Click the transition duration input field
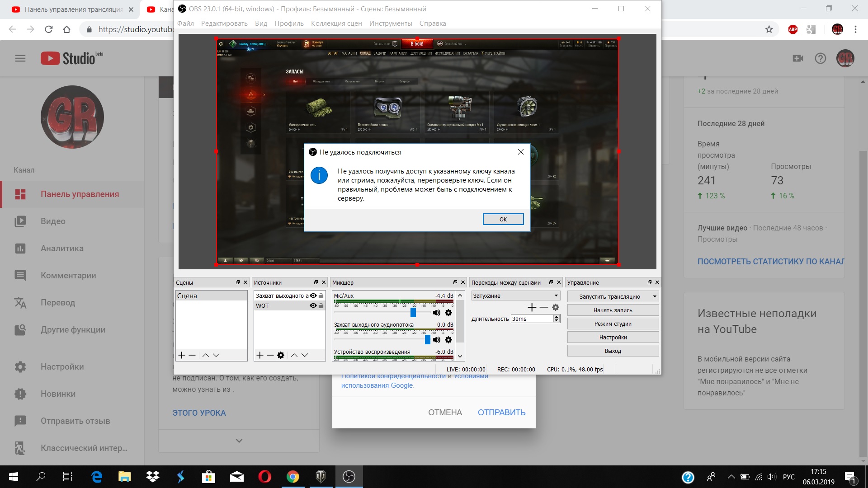The image size is (868, 488). tap(532, 319)
